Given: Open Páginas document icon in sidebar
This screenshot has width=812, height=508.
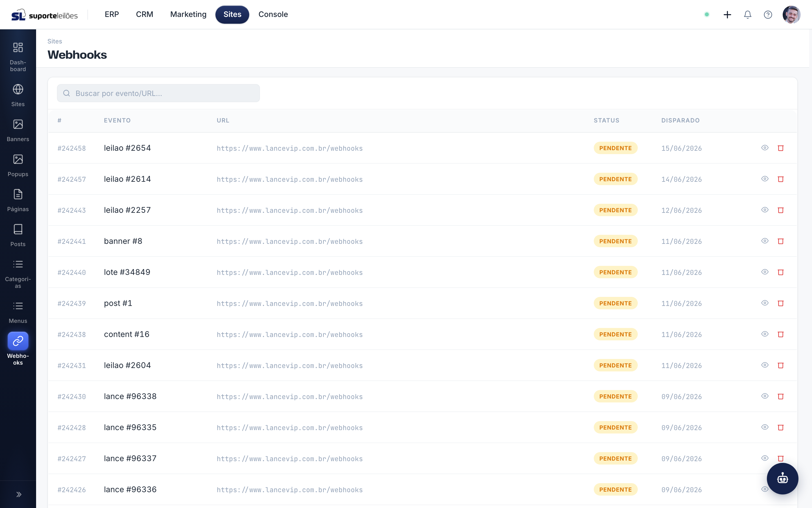Looking at the screenshot, I should [18, 194].
